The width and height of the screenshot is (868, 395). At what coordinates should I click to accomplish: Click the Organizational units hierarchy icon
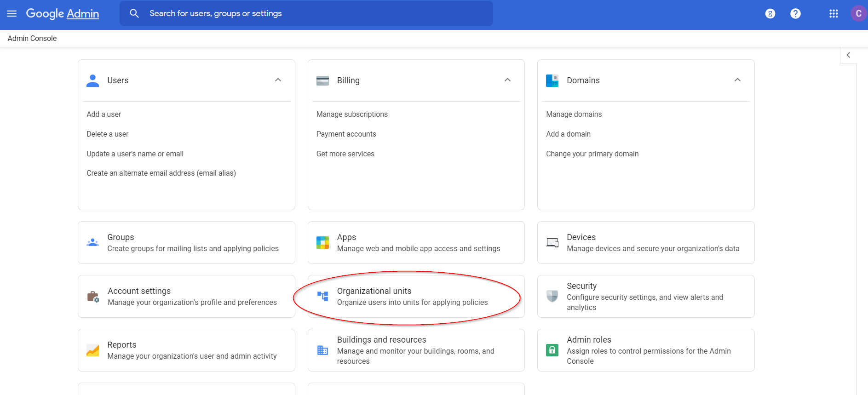tap(323, 296)
